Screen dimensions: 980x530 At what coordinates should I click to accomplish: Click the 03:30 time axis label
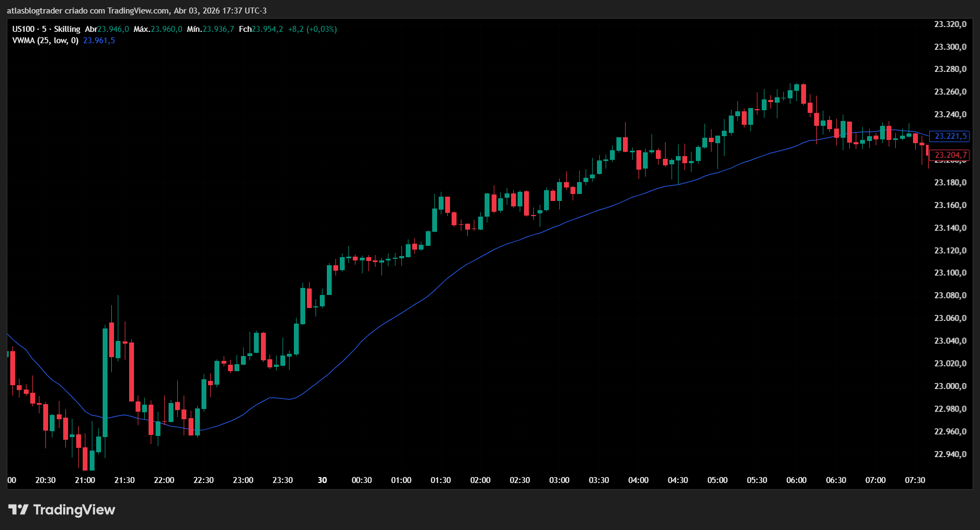click(599, 480)
